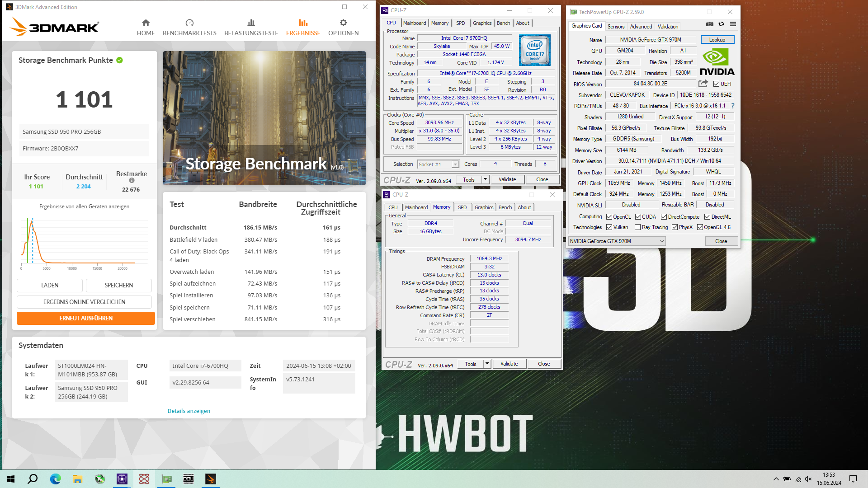
Task: Switch to Bench tab in lower CPU-Z
Action: 505,207
